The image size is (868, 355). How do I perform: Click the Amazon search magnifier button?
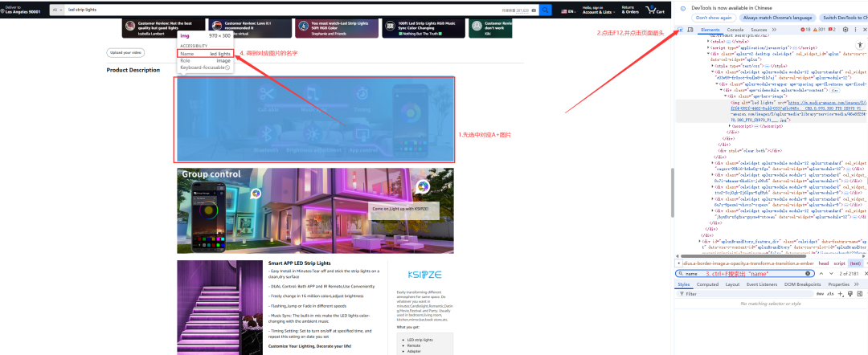545,10
